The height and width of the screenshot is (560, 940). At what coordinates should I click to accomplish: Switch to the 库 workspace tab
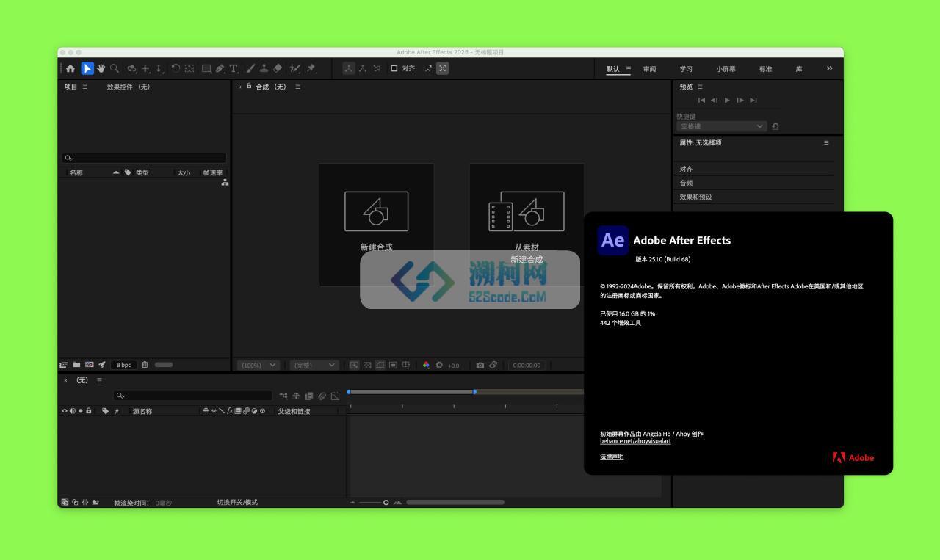pos(799,69)
